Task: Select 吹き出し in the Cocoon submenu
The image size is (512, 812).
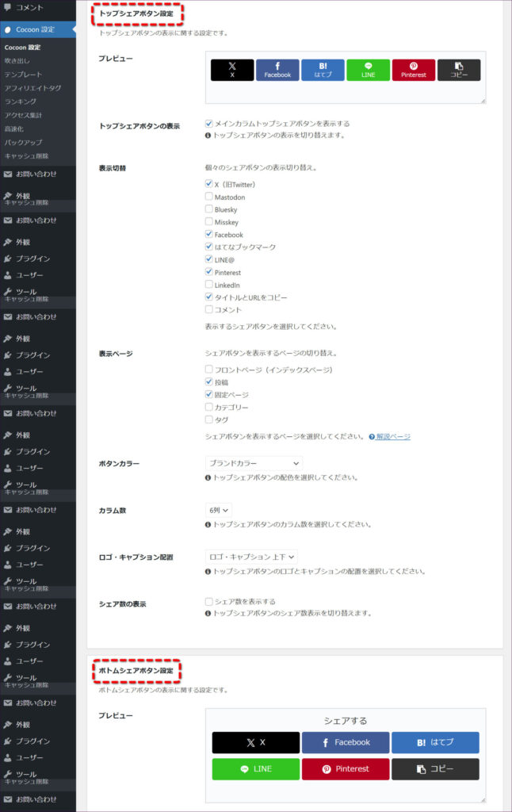Action: pos(18,60)
